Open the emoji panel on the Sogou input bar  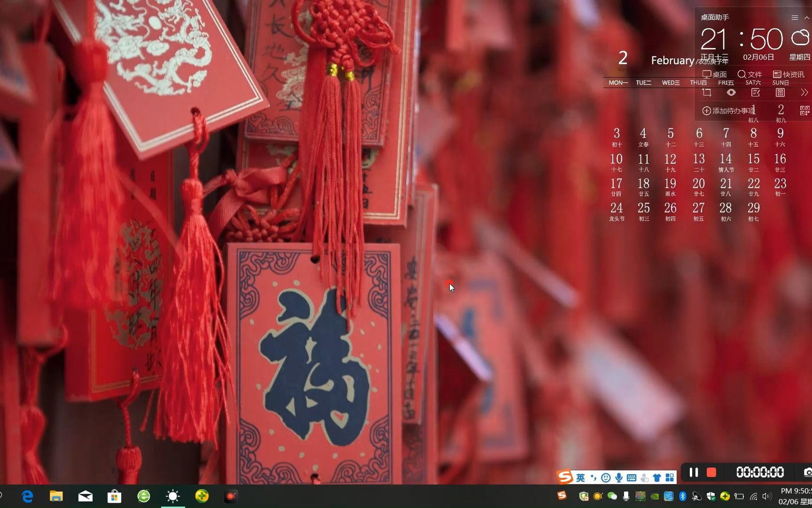(x=606, y=477)
